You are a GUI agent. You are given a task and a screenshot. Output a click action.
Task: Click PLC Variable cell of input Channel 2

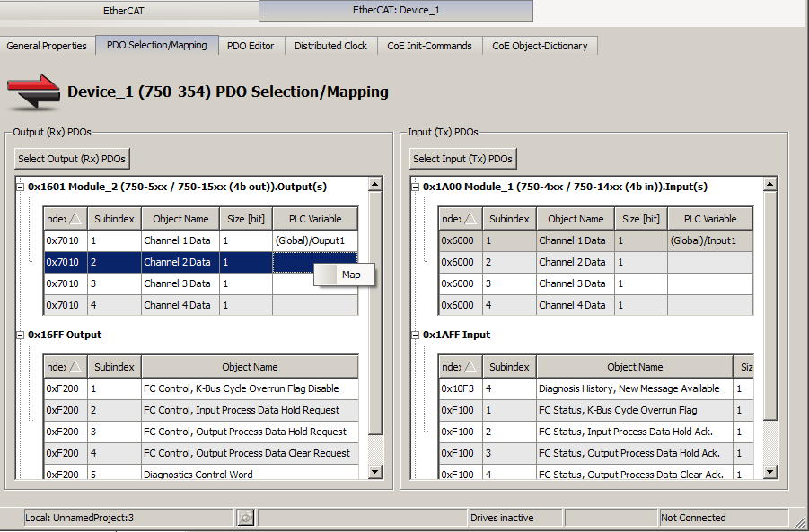tap(710, 262)
